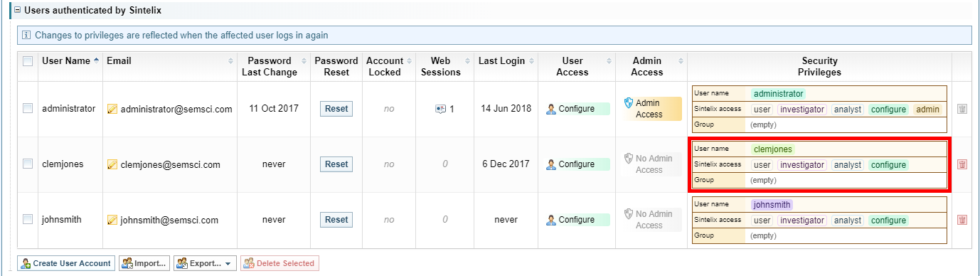The height and width of the screenshot is (276, 980).
Task: Click clemjones@semsci.com email text
Action: tap(171, 165)
